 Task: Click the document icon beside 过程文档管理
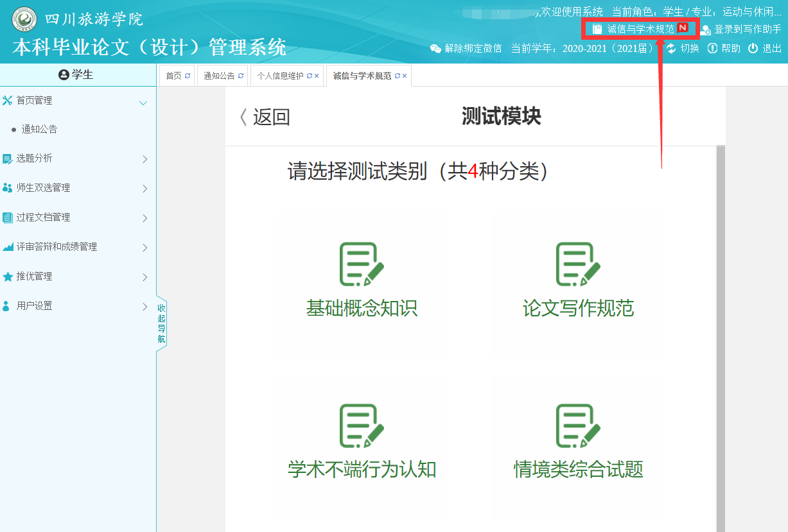[x=8, y=218]
